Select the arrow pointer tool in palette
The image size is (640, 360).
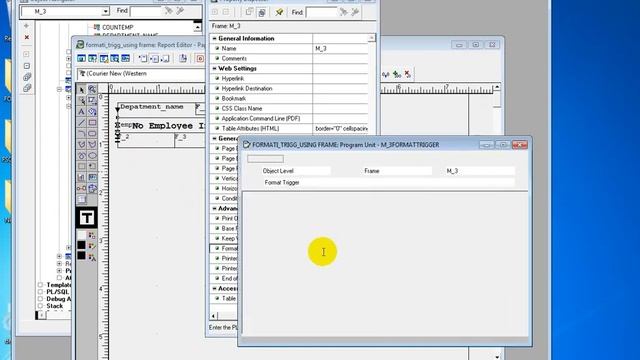coord(82,90)
